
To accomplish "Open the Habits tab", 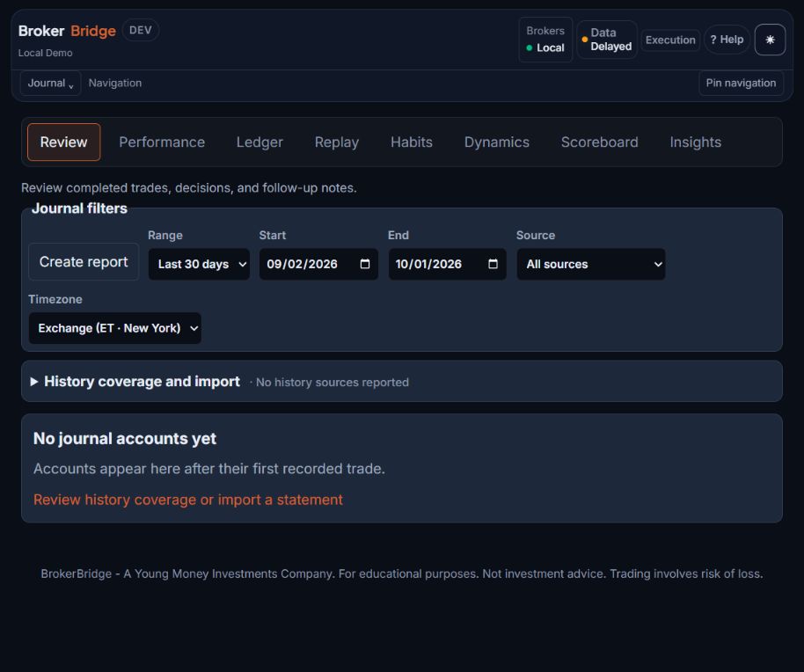I will tap(411, 142).
